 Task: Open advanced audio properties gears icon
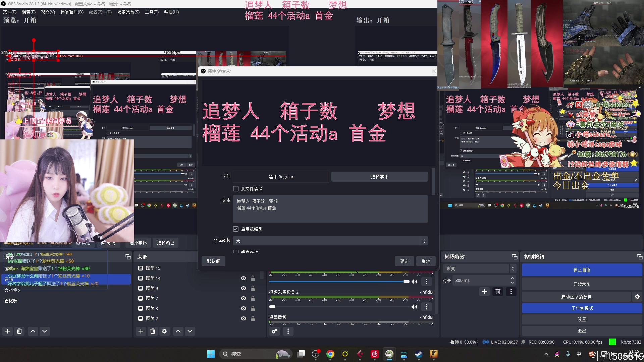click(274, 331)
